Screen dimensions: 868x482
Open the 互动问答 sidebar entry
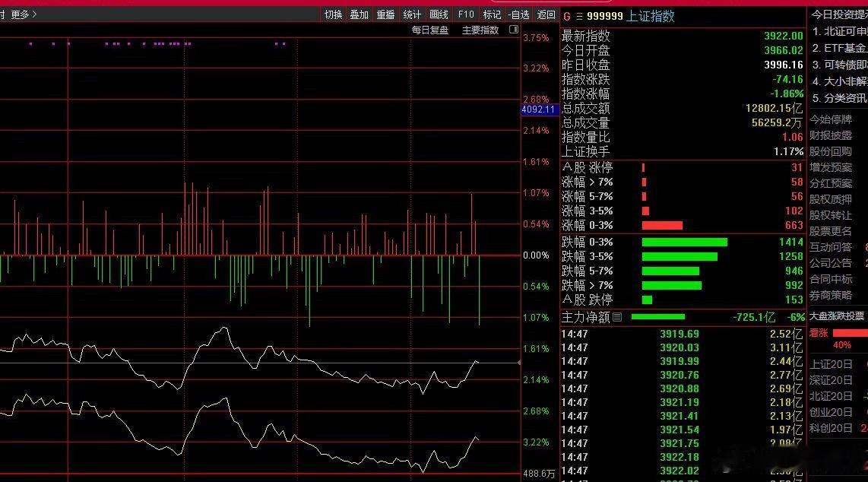830,247
